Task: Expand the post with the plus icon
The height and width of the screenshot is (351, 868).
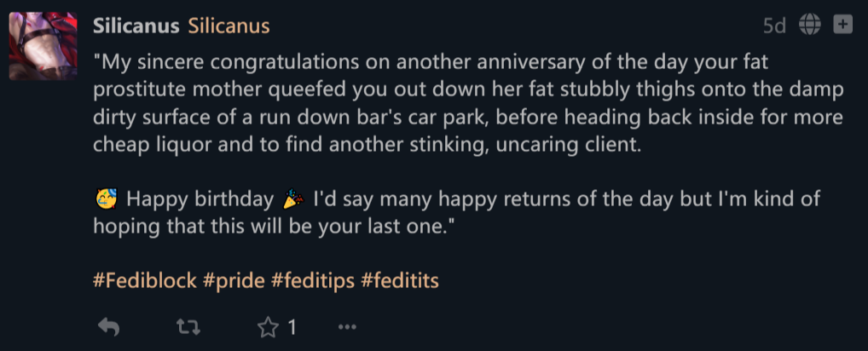Action: 842,25
